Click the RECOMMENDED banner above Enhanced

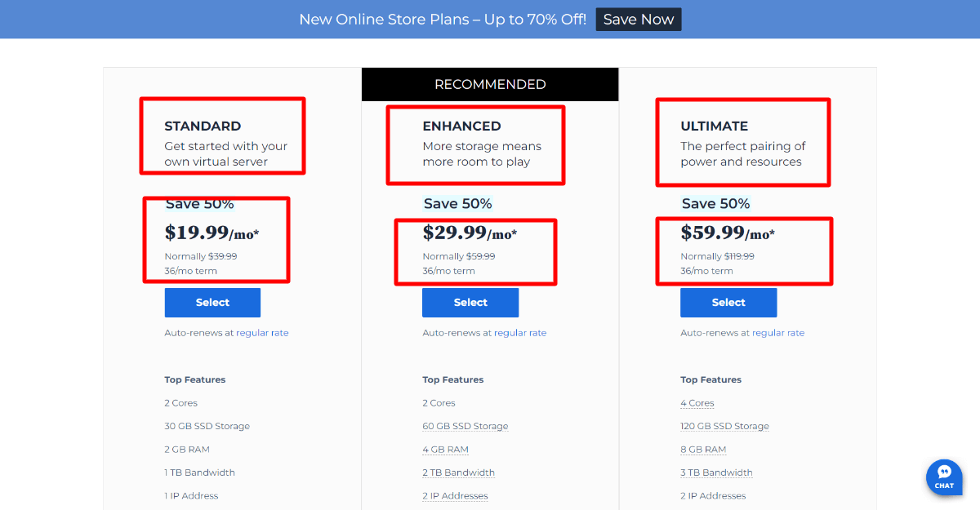pyautogui.click(x=490, y=85)
